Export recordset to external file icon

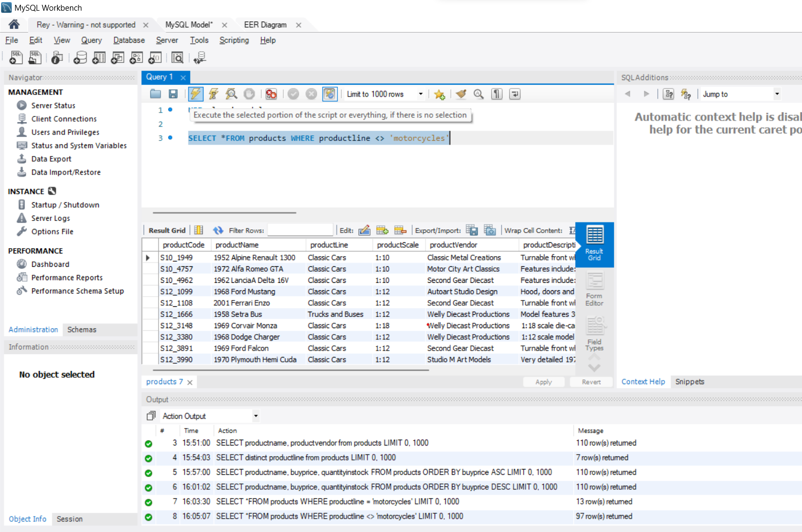point(472,230)
